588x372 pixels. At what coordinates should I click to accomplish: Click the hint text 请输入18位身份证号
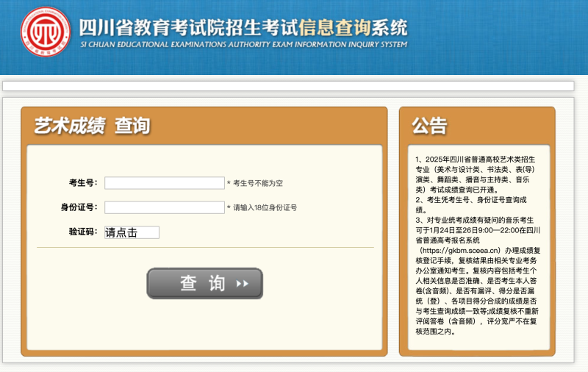click(x=265, y=208)
